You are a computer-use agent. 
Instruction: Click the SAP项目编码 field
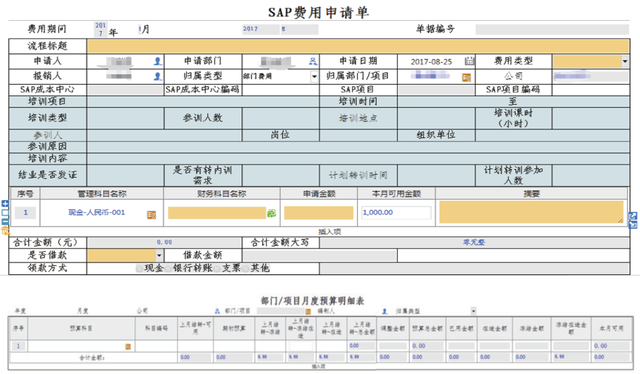pos(590,90)
